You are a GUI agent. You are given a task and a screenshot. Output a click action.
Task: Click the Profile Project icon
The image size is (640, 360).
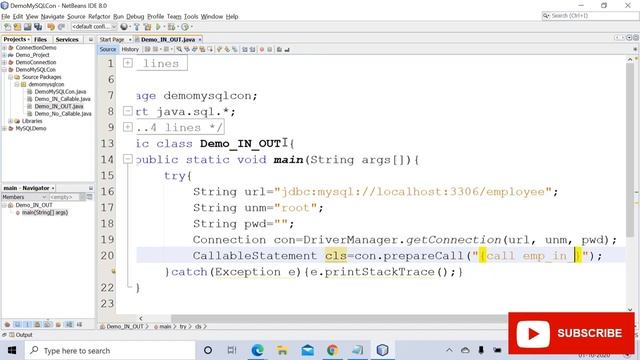(185, 27)
